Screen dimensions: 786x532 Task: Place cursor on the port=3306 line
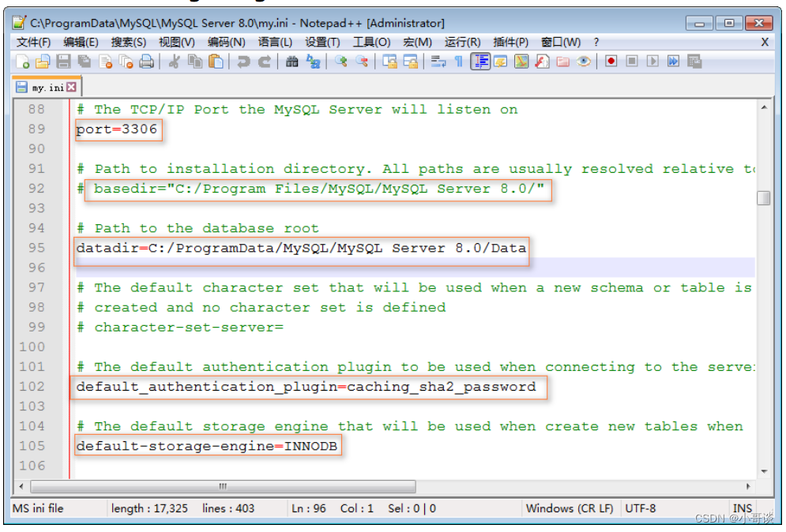tap(116, 129)
